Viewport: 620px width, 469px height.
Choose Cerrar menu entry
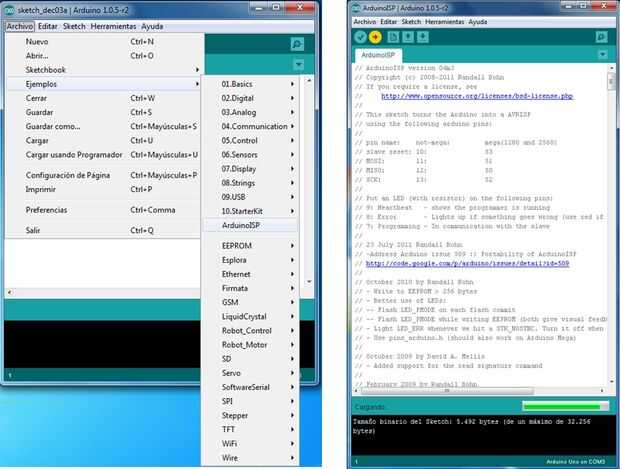(x=104, y=98)
